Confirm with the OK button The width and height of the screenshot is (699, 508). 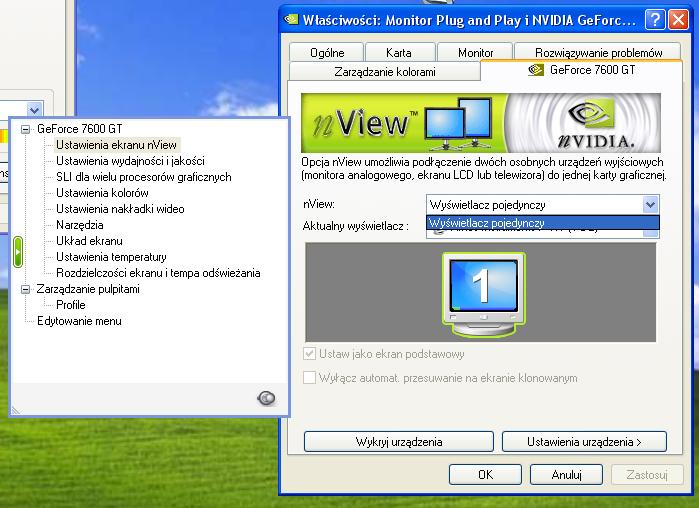[485, 475]
